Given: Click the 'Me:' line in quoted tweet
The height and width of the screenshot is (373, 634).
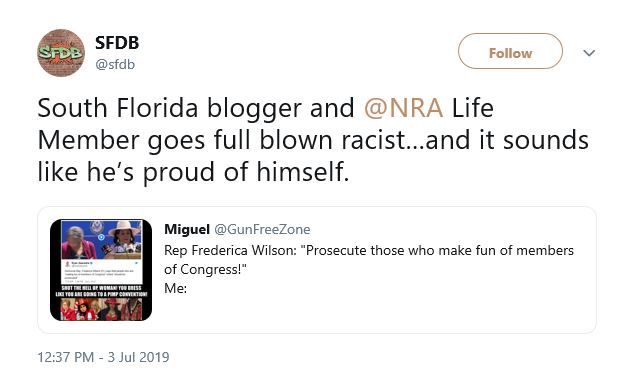Looking at the screenshot, I should pos(175,288).
